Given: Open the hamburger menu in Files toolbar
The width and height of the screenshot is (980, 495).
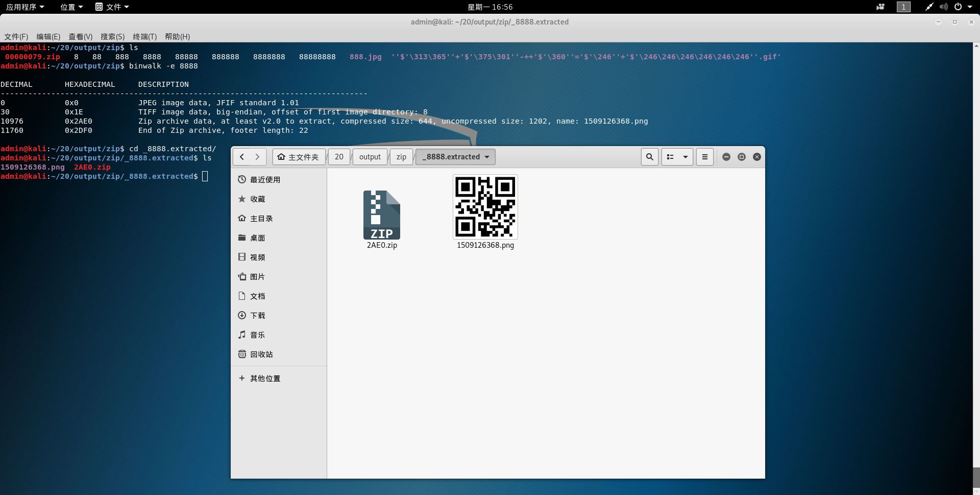Looking at the screenshot, I should [704, 157].
